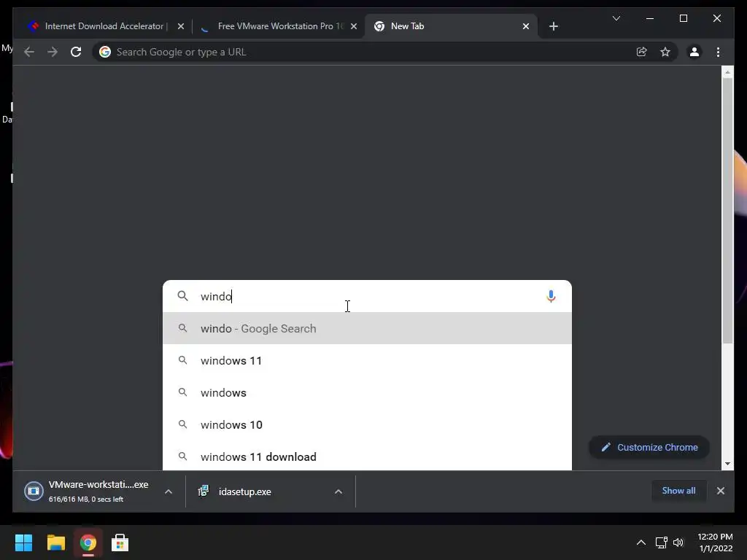Click Show all downloads button
This screenshot has width=747, height=560.
coord(678,491)
